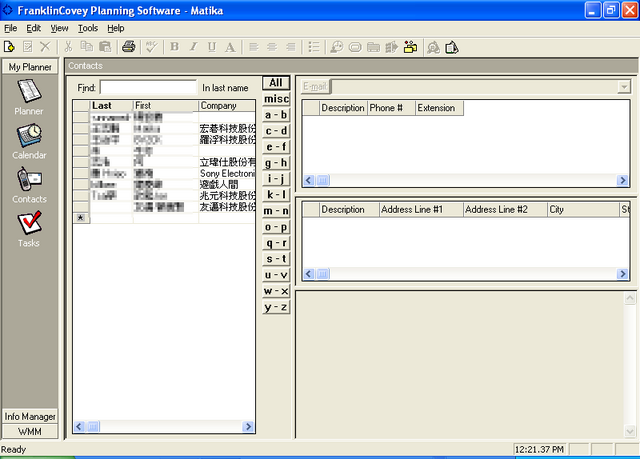Viewport: 640px width, 459px height.
Task: Click notes pane scroll-down arrow
Action: 630,431
